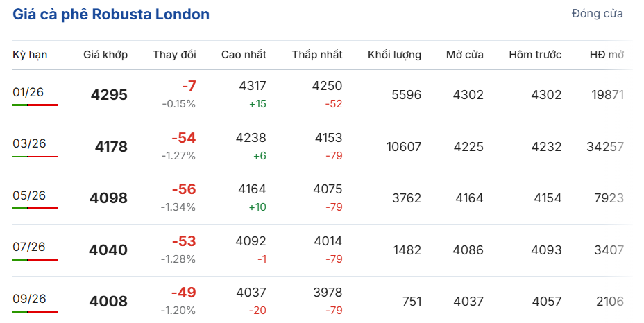644x323 pixels.
Task: Click the 'Thấp nhất' column header
Action: [x=317, y=55]
